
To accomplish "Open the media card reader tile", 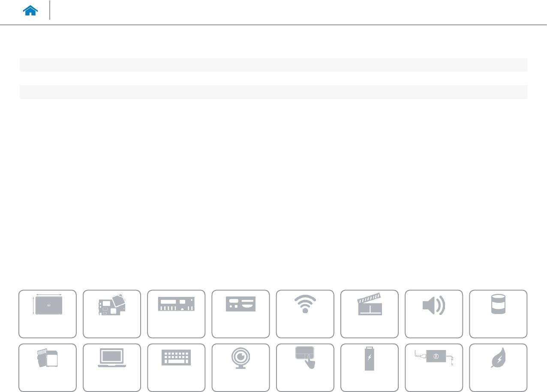I will pyautogui.click(x=48, y=368).
